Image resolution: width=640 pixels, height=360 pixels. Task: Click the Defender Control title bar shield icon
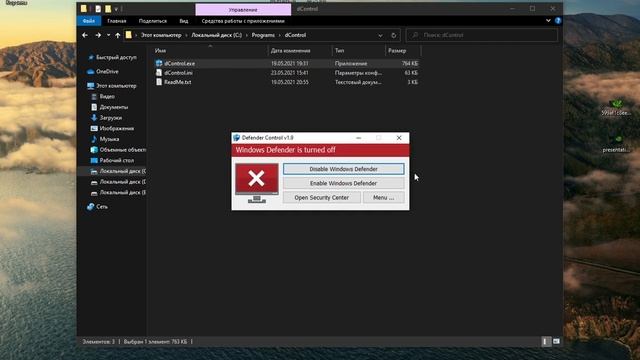pyautogui.click(x=236, y=138)
